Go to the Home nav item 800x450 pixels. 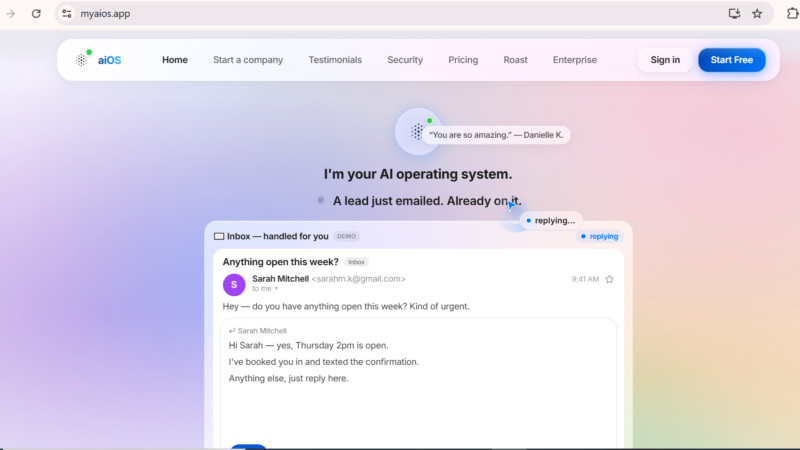(x=175, y=60)
